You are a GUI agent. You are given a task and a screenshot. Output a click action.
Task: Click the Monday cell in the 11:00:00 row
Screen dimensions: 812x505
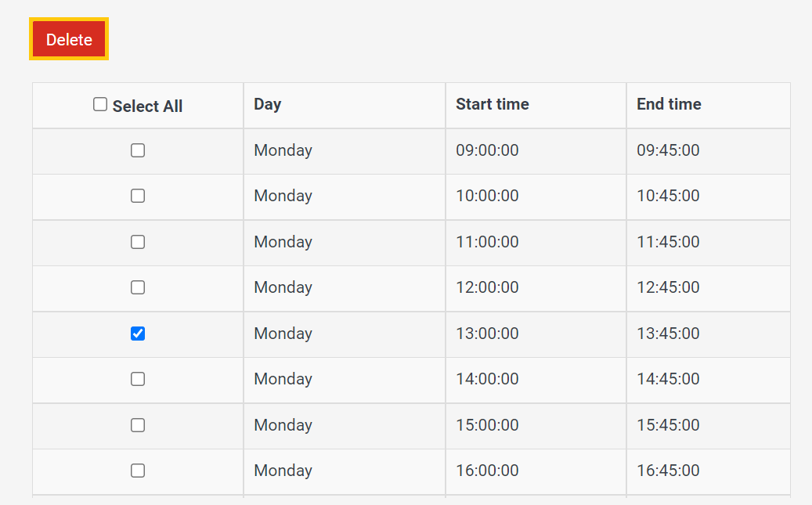tap(283, 242)
